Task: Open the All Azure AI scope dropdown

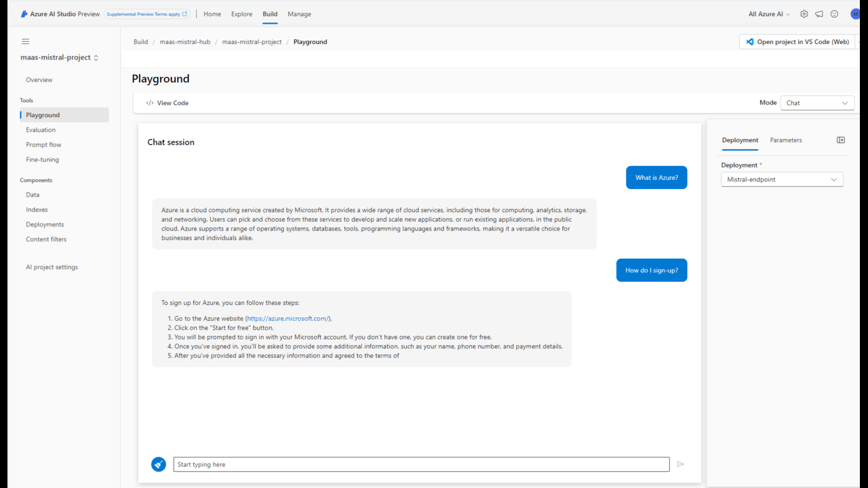Action: point(769,14)
